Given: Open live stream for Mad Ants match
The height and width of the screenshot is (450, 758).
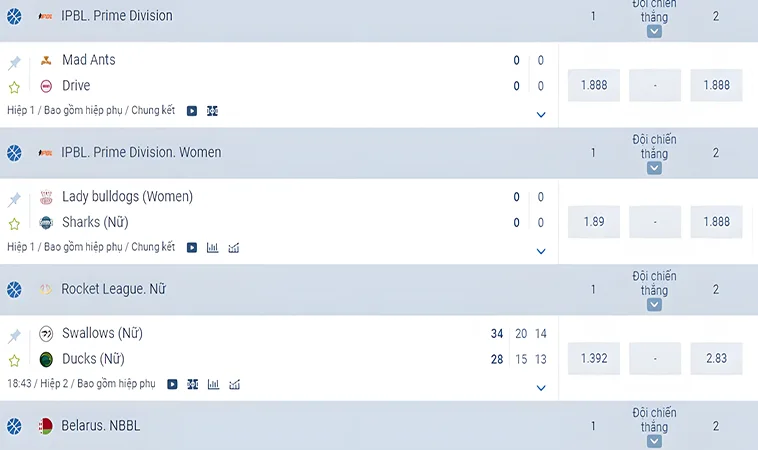Looking at the screenshot, I should pos(192,111).
